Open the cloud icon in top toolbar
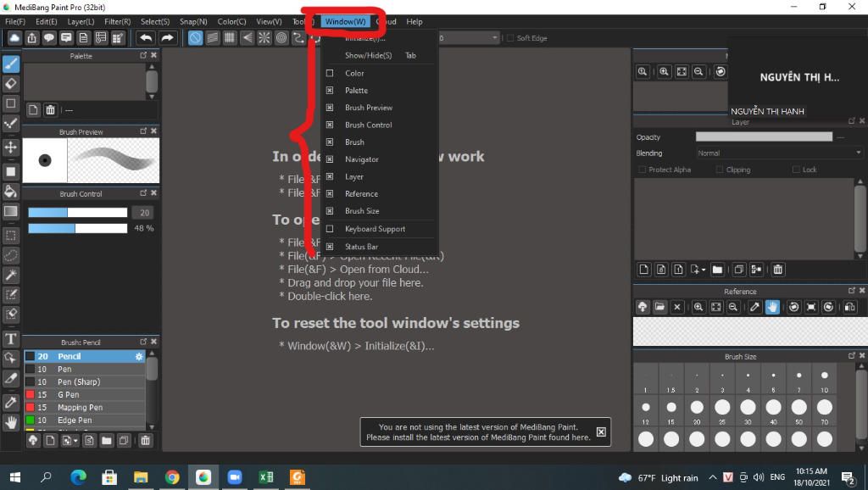The image size is (868, 490). click(14, 37)
